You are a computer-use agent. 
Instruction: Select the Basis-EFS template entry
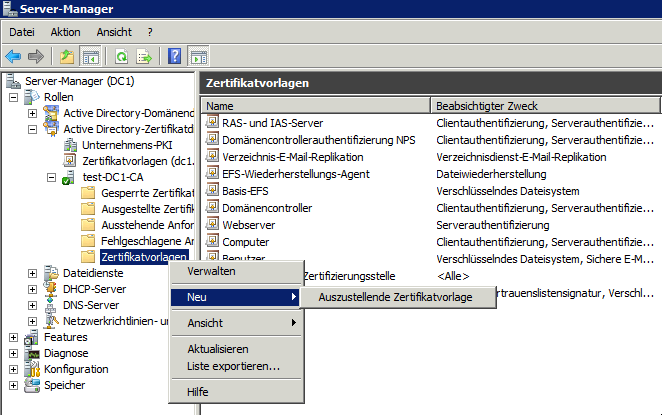point(250,191)
